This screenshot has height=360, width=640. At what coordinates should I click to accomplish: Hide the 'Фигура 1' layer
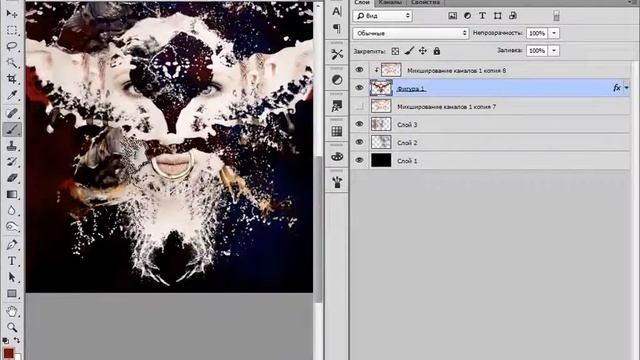[359, 88]
